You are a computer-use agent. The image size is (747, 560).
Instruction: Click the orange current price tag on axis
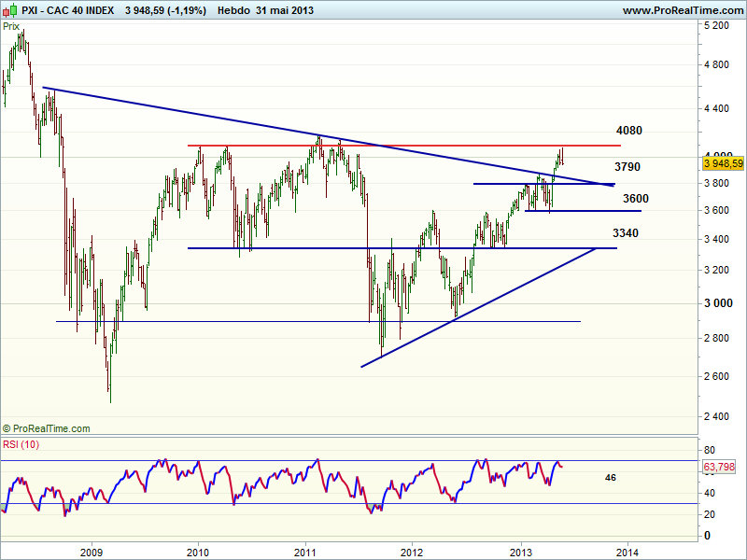(x=722, y=162)
